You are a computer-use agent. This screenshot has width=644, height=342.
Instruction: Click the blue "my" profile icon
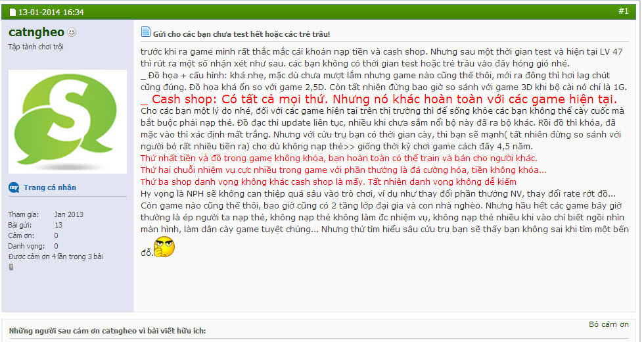tap(14, 187)
